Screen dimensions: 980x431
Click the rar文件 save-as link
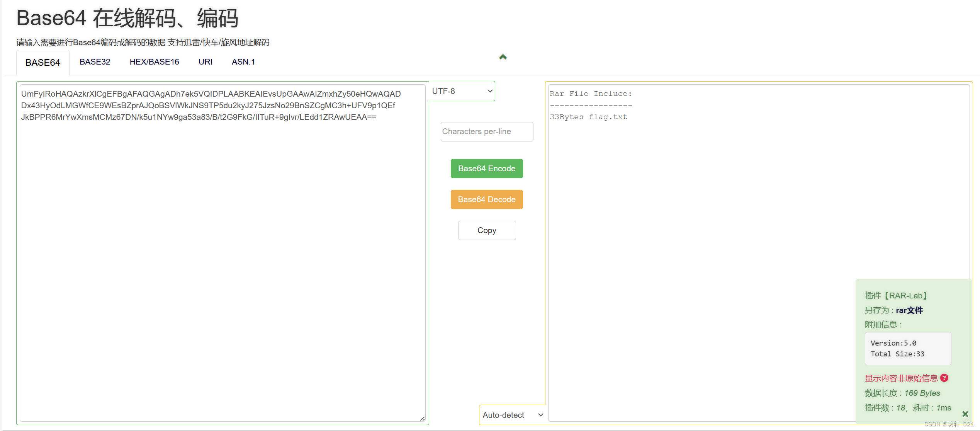pos(909,310)
